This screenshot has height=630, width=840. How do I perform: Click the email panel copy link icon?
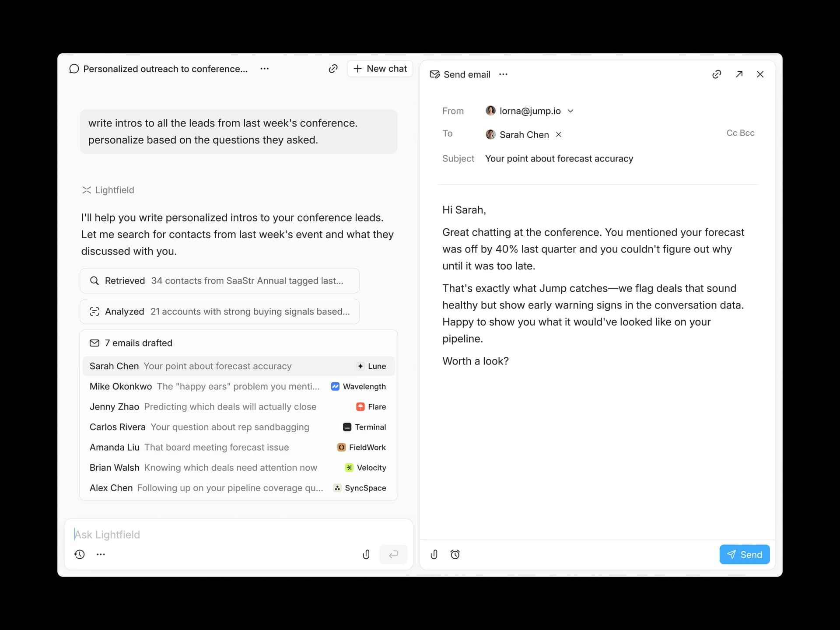716,74
